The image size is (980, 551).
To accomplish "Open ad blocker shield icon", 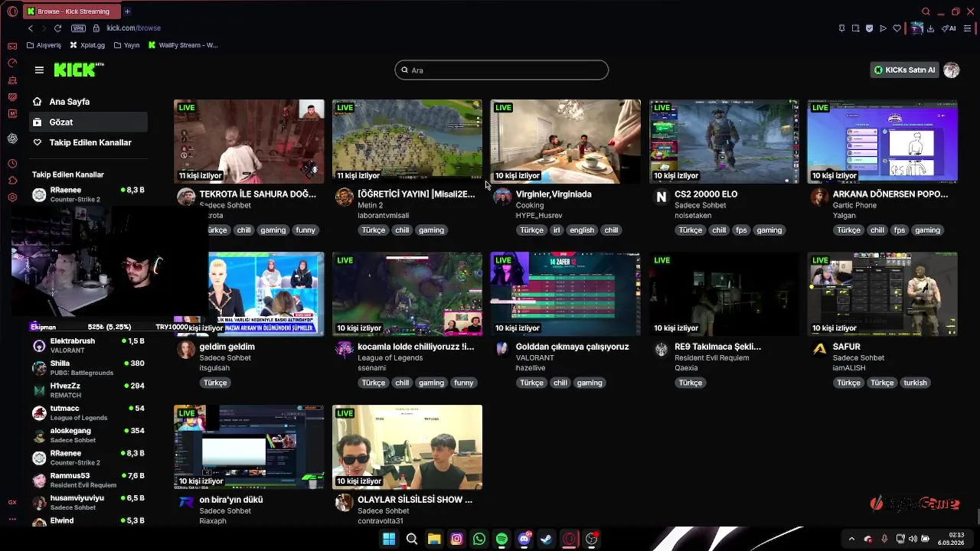I will (869, 28).
